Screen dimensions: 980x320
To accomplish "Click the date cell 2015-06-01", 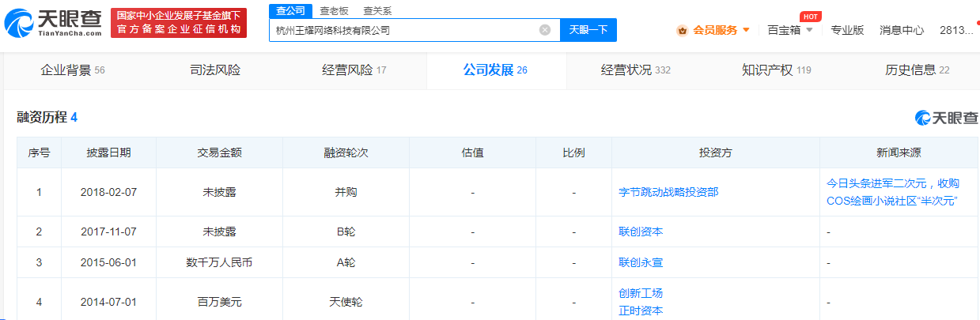I will pyautogui.click(x=108, y=262).
